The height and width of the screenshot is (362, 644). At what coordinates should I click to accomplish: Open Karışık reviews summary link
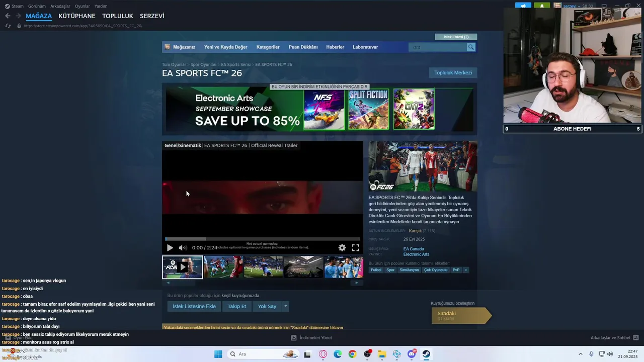coord(415,231)
